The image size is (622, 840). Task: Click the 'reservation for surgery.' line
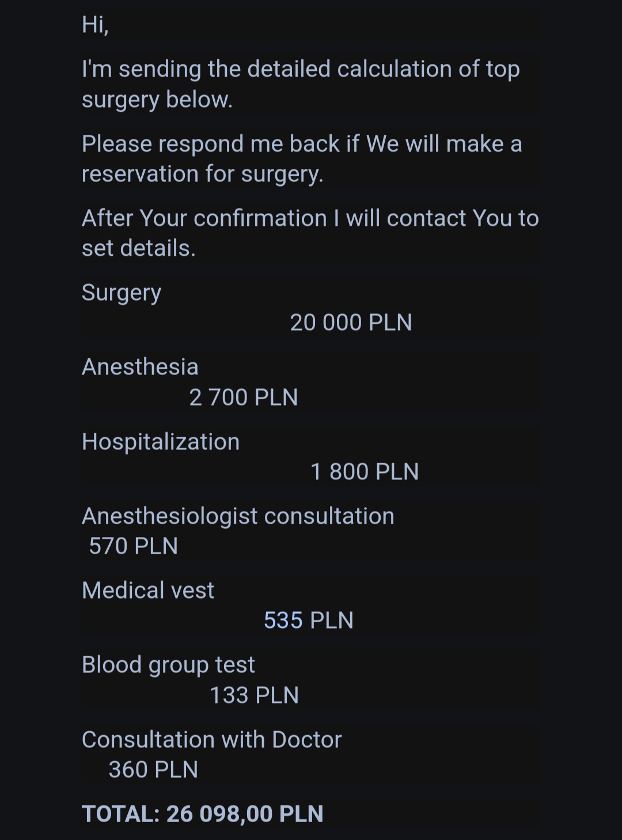tap(202, 174)
